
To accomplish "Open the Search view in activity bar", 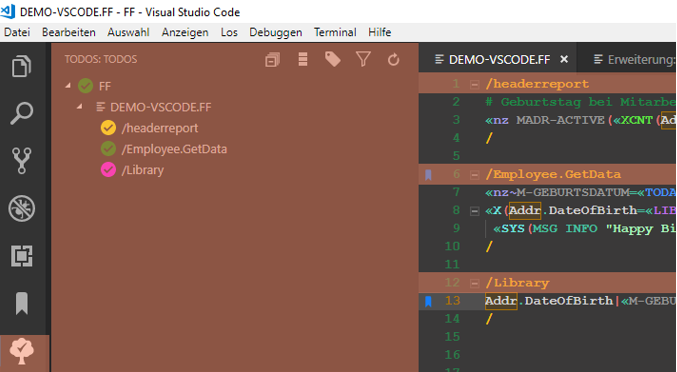I will tap(22, 113).
